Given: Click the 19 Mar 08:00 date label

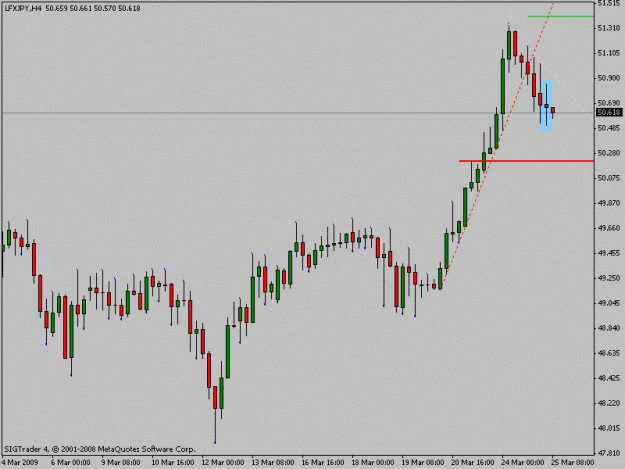Looking at the screenshot, I should 423,462.
